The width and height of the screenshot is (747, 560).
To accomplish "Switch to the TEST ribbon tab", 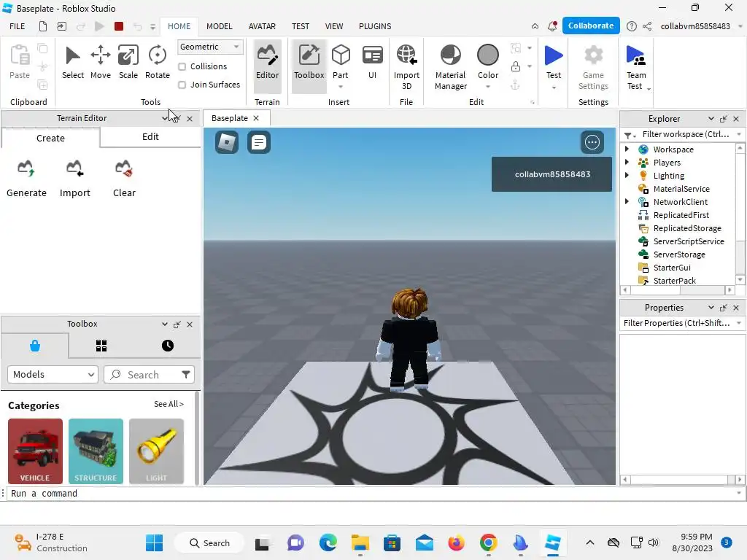I will click(x=300, y=26).
